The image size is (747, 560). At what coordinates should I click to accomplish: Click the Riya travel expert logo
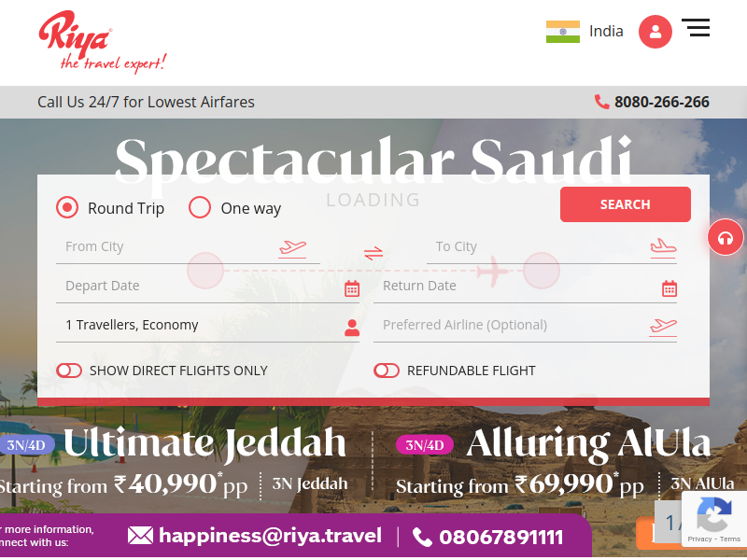tap(103, 42)
